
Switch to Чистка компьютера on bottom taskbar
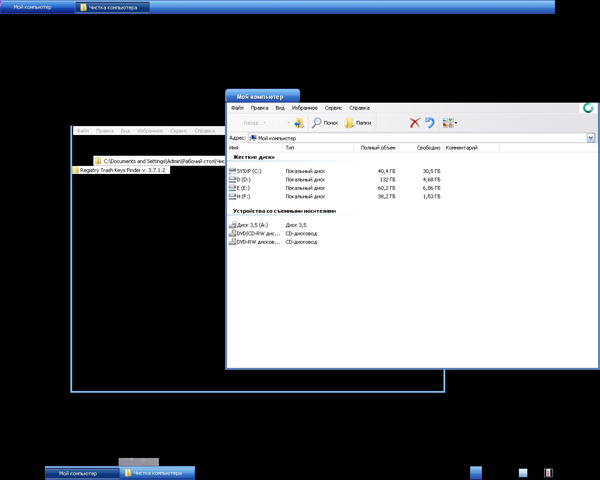(157, 473)
